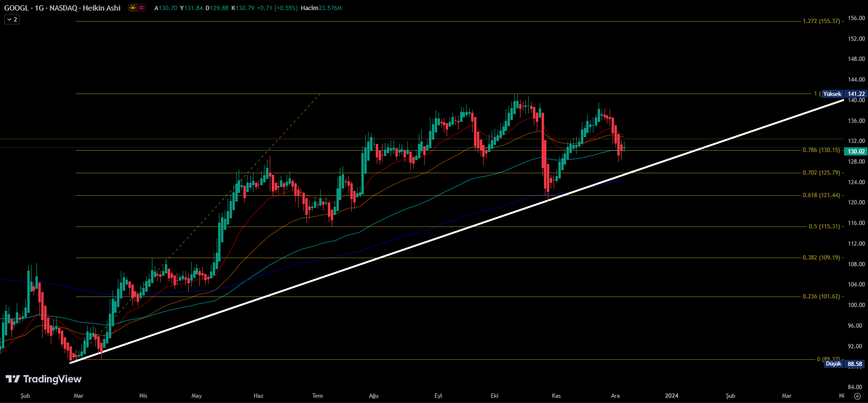868x403 pixels.
Task: Expand the indicators legend showing 2
Action: [12, 20]
